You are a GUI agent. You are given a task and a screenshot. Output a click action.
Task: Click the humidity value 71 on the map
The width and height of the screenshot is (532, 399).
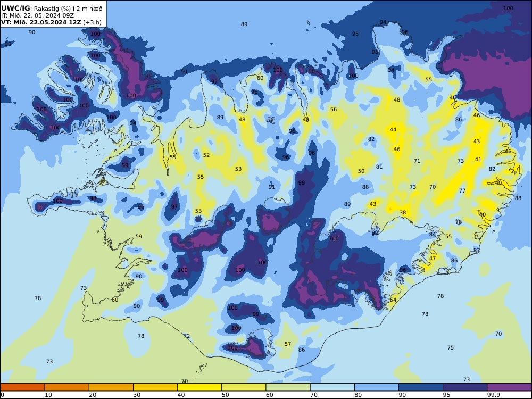(417, 161)
